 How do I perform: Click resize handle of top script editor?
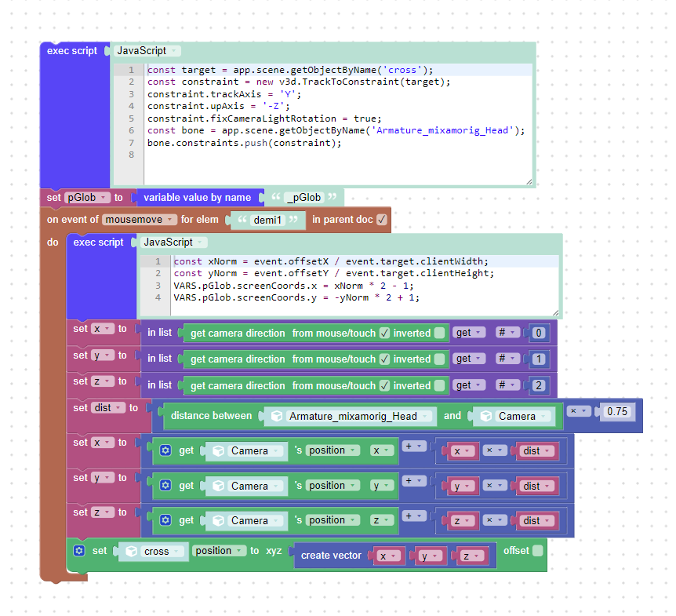point(529,181)
